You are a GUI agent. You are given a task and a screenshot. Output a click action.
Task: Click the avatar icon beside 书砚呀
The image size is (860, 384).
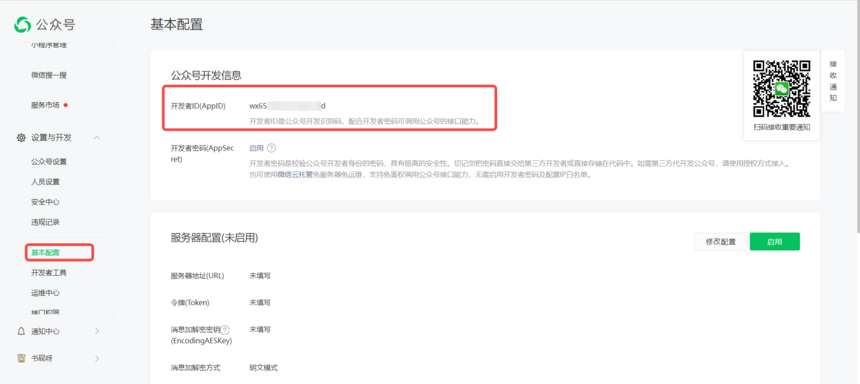(x=21, y=358)
